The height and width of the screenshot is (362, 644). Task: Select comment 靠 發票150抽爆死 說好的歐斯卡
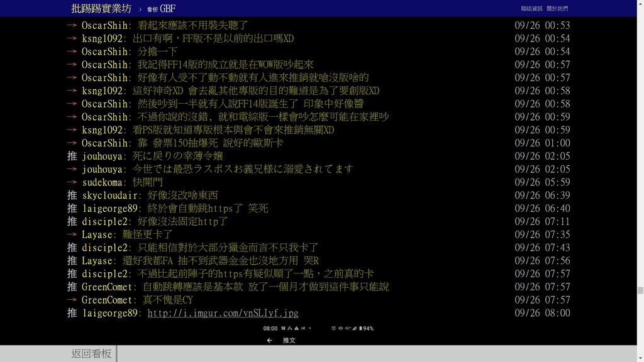coord(210,143)
